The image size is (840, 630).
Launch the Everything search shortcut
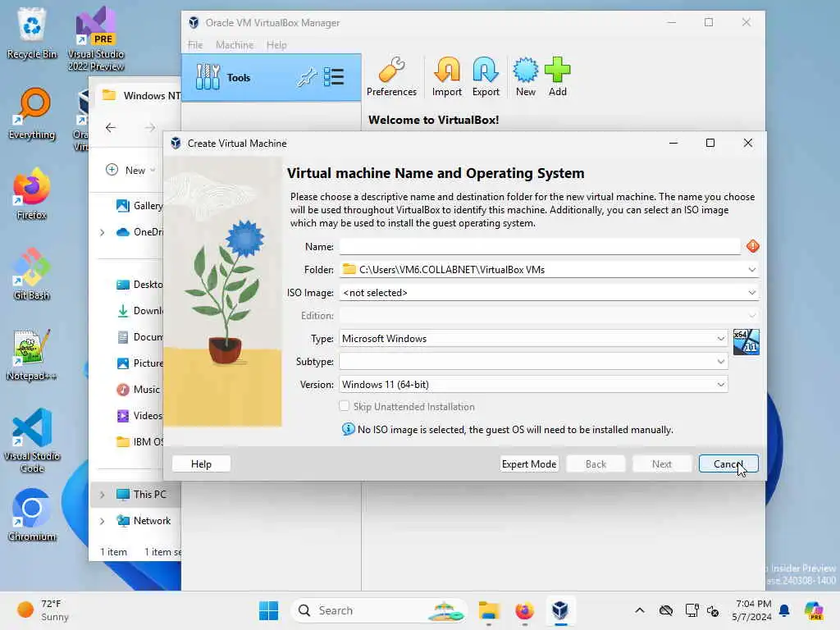click(32, 113)
